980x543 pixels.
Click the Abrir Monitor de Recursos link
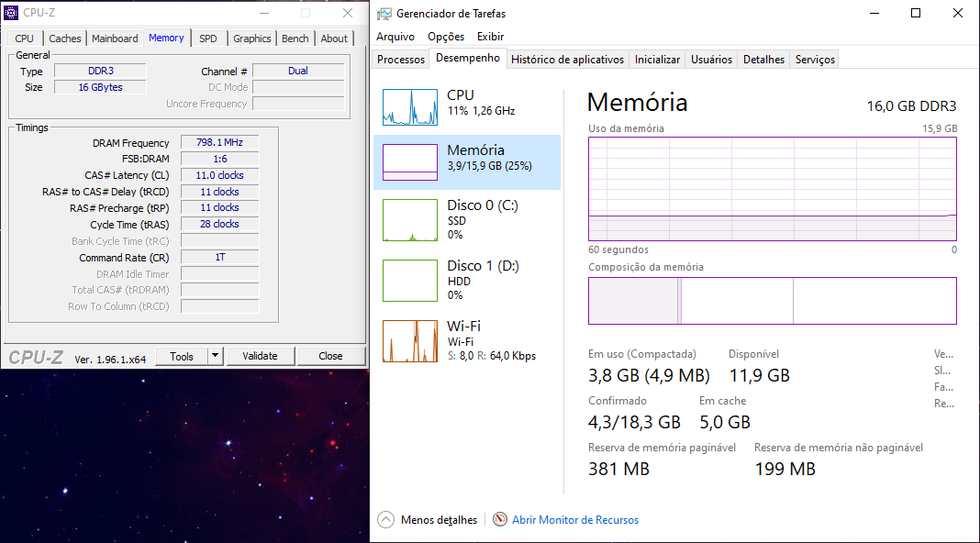575,519
